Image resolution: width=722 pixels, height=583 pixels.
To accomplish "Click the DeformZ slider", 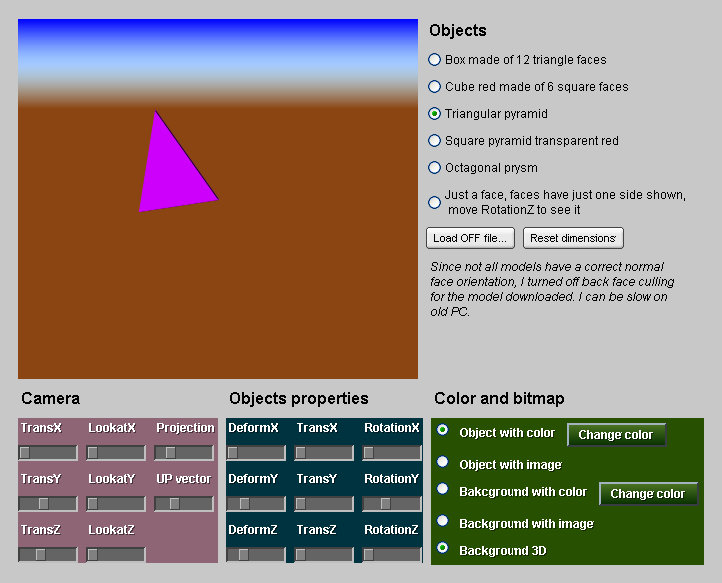I will click(256, 554).
